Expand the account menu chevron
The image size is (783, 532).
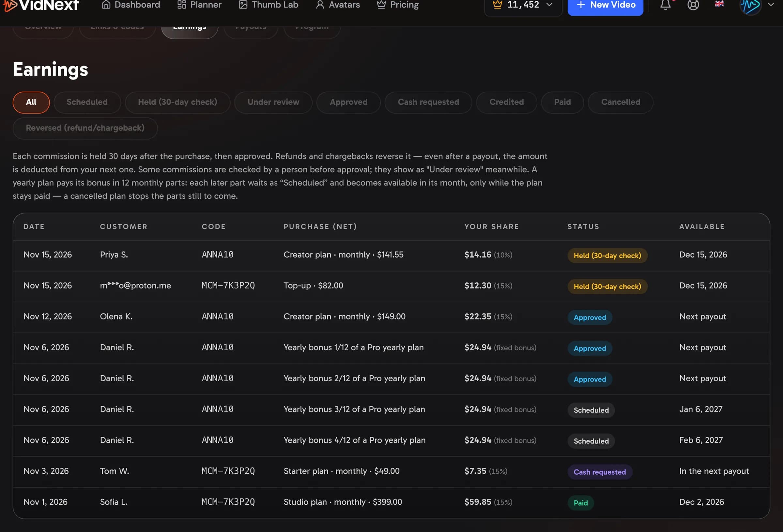(x=771, y=5)
